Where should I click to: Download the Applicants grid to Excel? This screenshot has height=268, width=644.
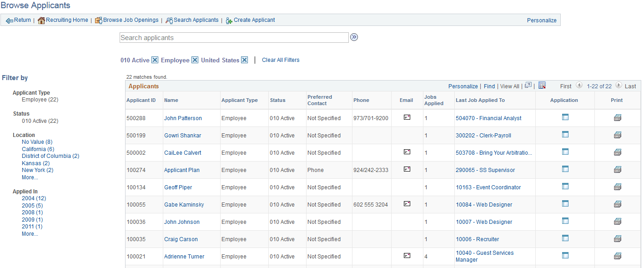click(542, 85)
